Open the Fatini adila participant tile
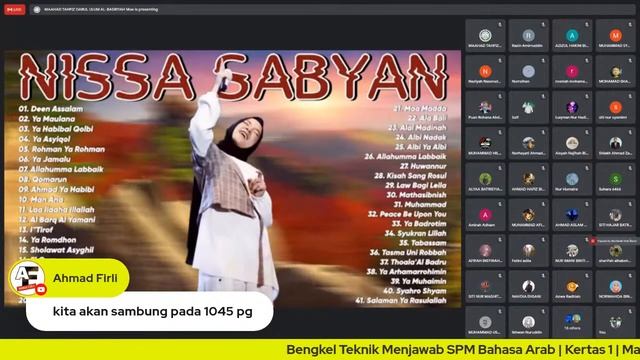640x360 pixels. (x=528, y=251)
